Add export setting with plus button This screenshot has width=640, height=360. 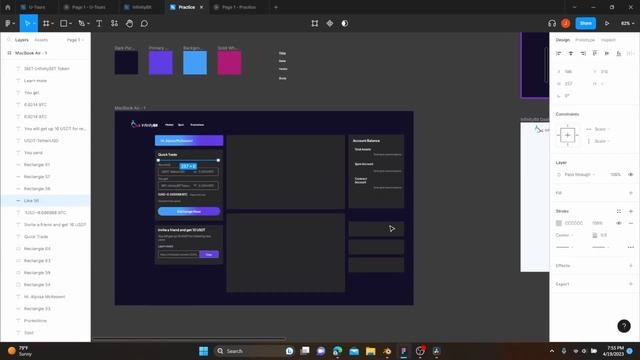click(631, 284)
